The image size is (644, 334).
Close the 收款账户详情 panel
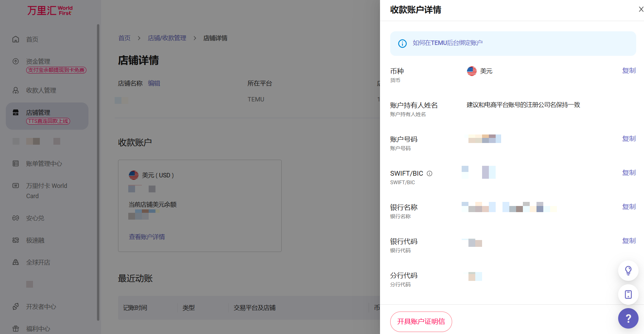pyautogui.click(x=641, y=9)
